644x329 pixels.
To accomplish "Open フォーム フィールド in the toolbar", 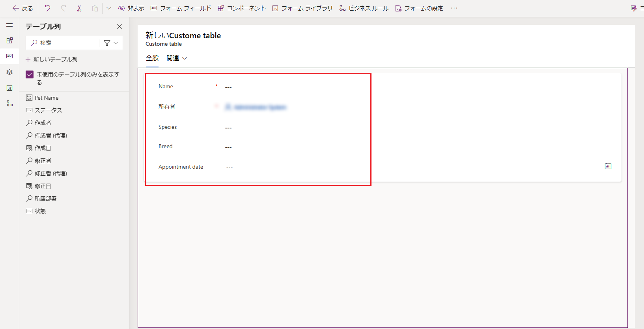I will tap(181, 8).
